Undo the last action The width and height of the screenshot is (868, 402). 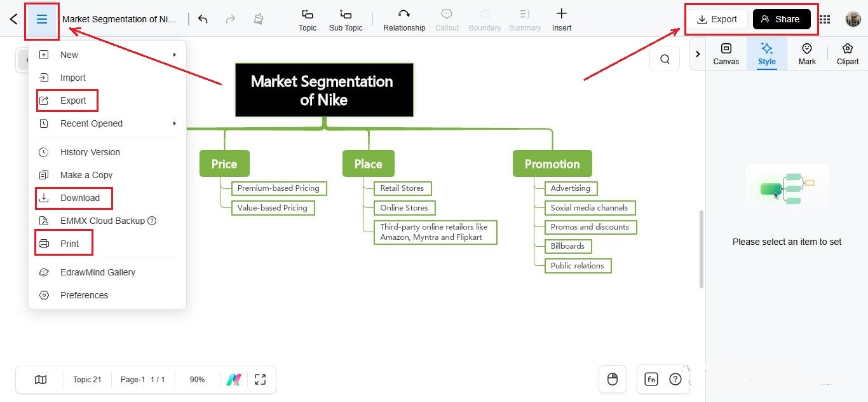pos(203,19)
